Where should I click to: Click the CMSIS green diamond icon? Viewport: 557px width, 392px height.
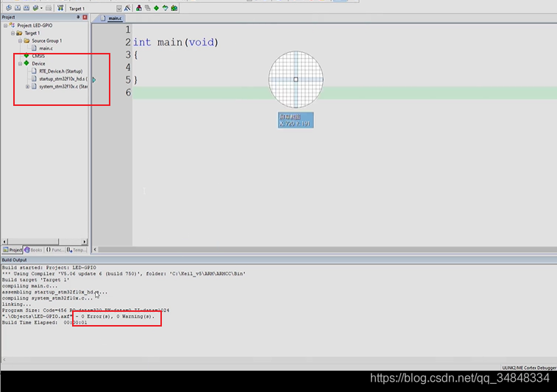pos(26,56)
